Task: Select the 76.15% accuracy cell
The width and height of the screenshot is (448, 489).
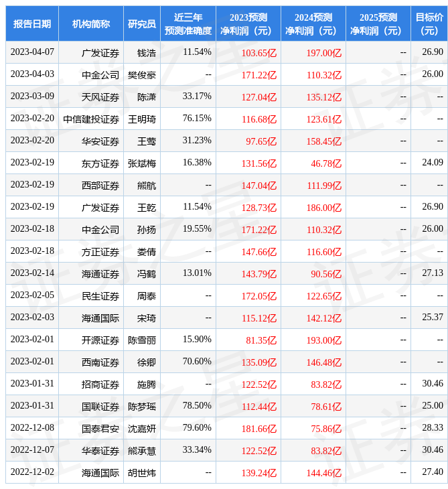Action: click(197, 118)
